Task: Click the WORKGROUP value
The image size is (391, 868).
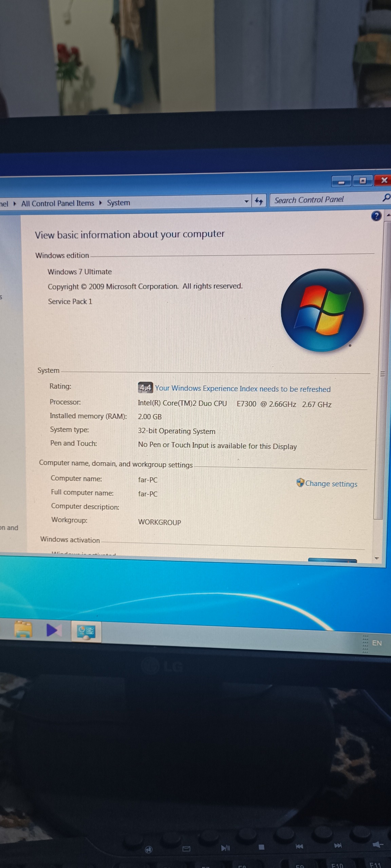Action: (x=160, y=522)
